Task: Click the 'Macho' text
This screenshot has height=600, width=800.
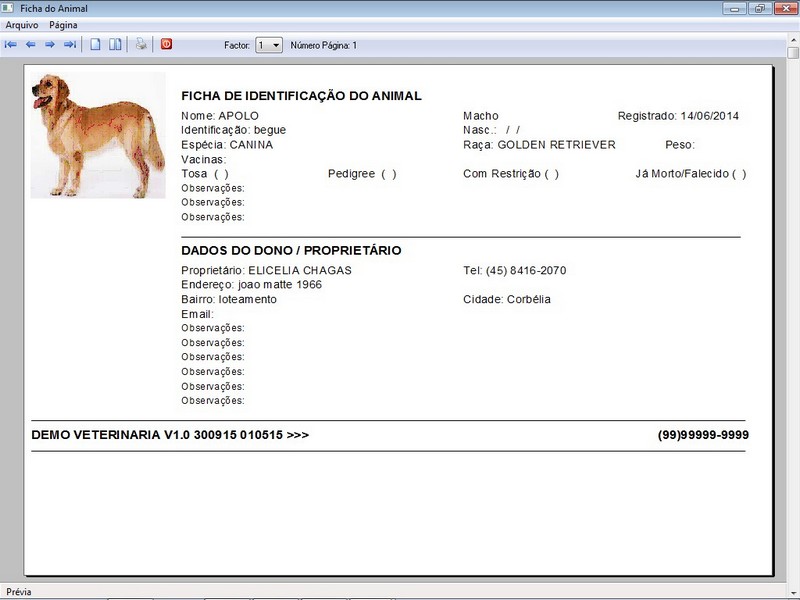Action: click(x=481, y=116)
